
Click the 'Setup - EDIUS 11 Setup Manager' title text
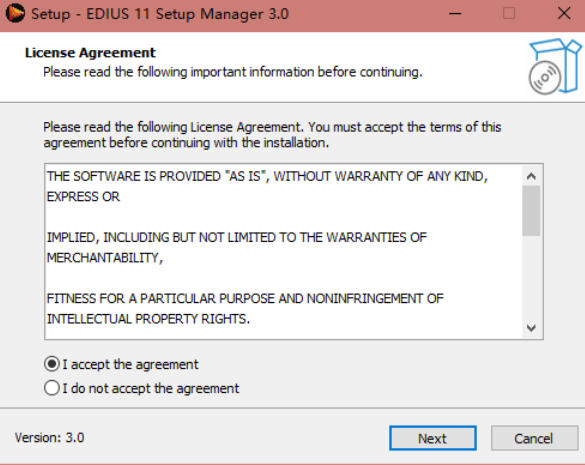coord(160,14)
